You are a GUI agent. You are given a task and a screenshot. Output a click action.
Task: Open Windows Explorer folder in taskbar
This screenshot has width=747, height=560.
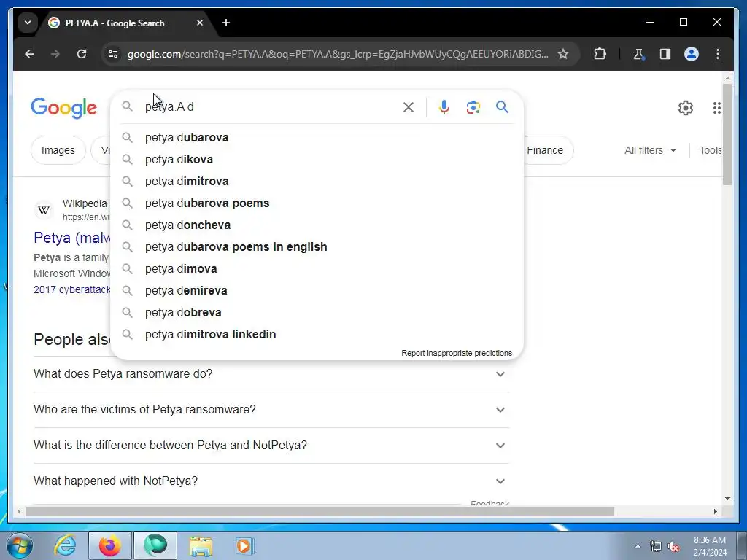click(201, 545)
